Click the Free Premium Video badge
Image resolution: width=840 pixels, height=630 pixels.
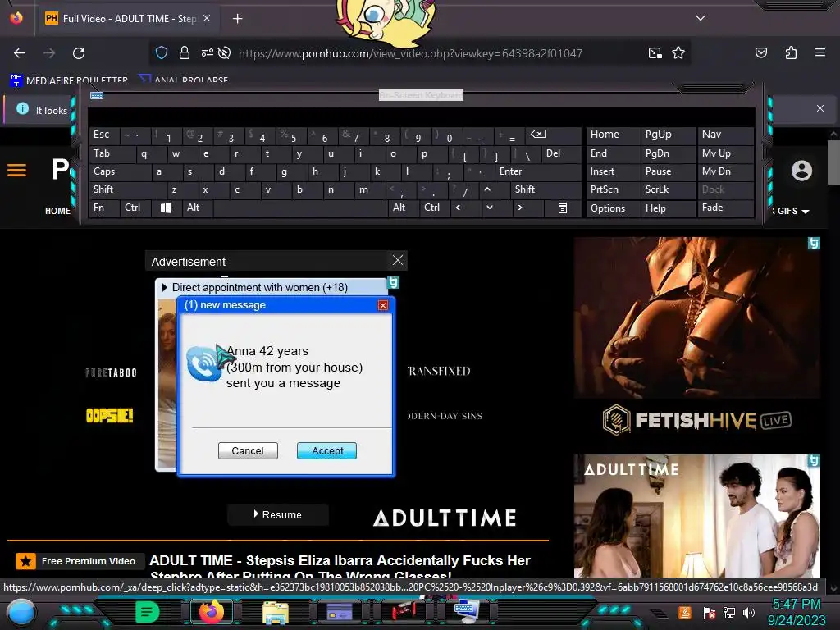(x=80, y=561)
